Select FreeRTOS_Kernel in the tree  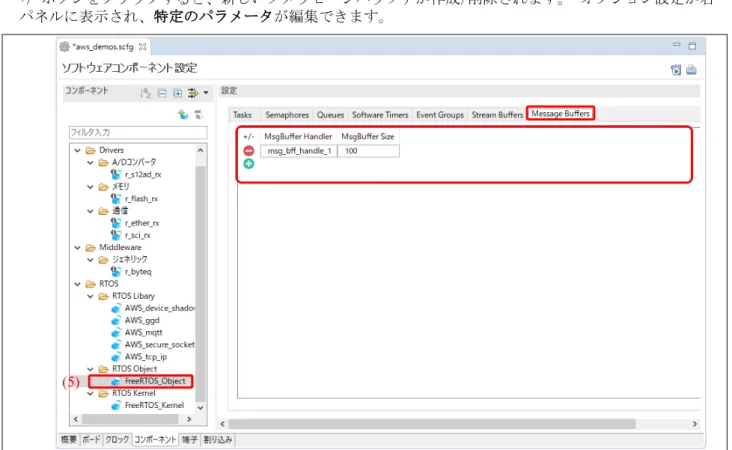[154, 405]
